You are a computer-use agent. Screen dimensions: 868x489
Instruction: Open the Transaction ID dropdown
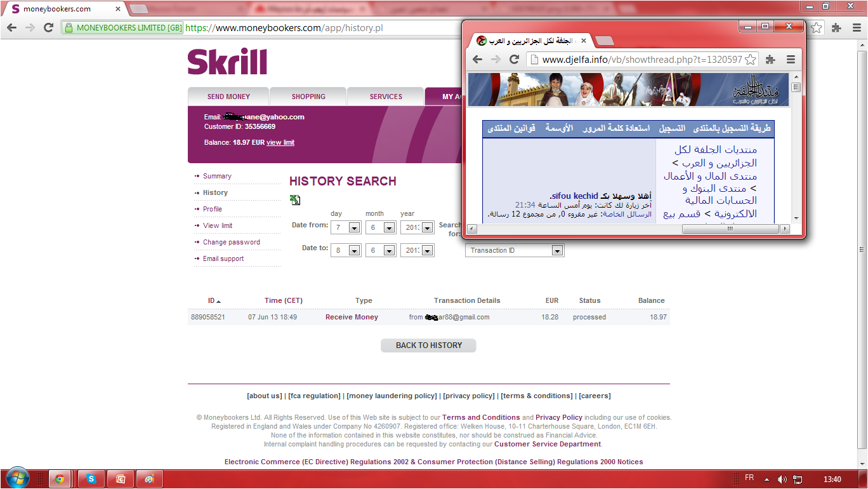pos(515,250)
